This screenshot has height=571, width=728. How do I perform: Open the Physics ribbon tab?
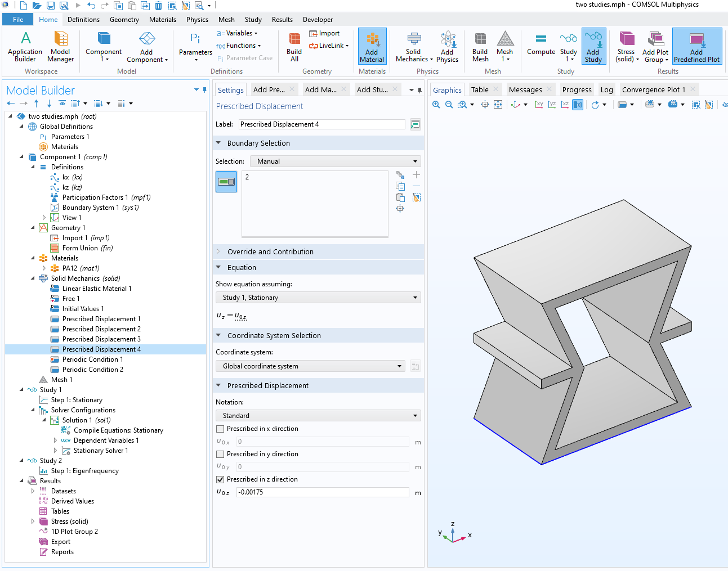pyautogui.click(x=197, y=20)
